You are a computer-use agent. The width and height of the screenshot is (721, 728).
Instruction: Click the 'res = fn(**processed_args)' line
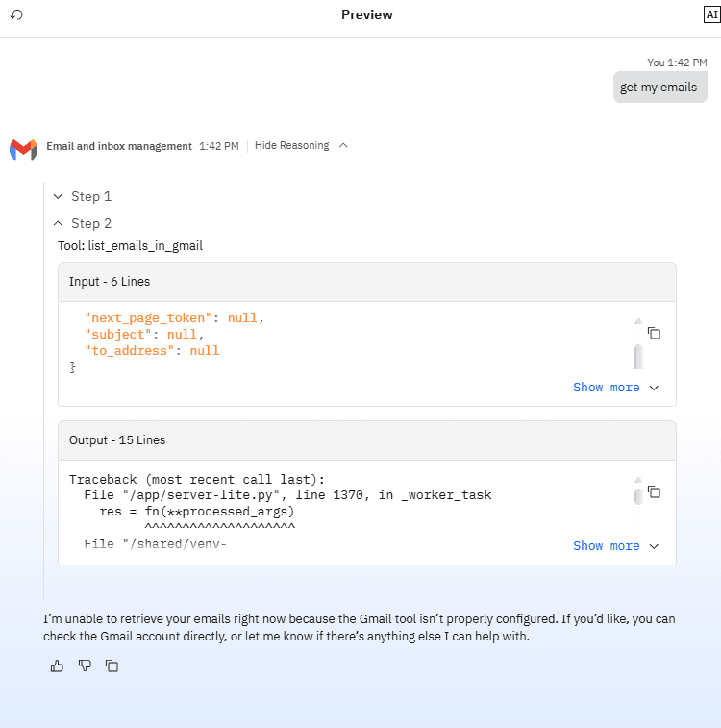(x=197, y=512)
